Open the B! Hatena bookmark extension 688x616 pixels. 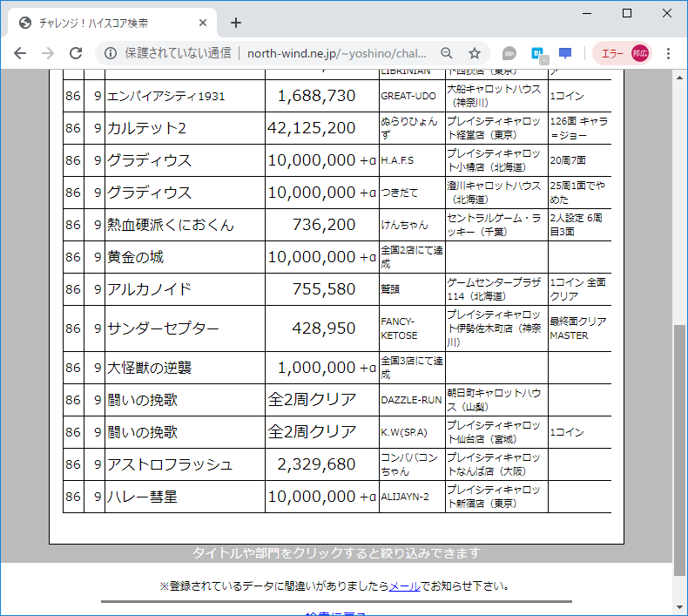[x=539, y=54]
